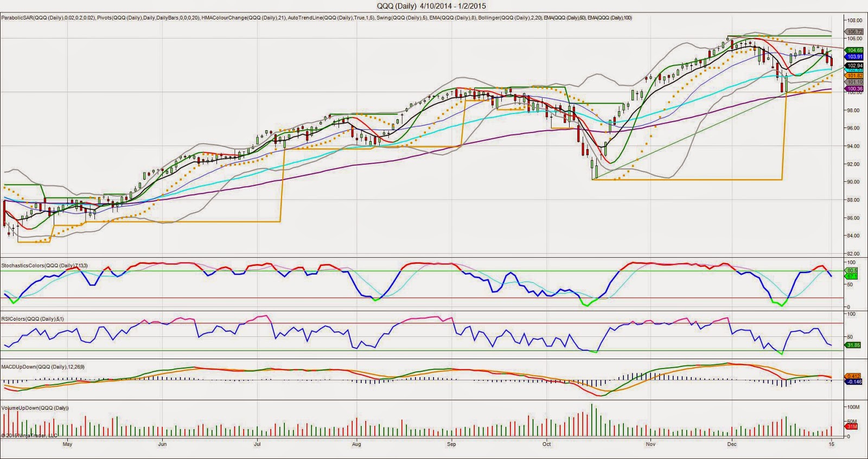The image size is (868, 459).
Task: Click the gray 101.10 price marker
Action: tap(854, 82)
